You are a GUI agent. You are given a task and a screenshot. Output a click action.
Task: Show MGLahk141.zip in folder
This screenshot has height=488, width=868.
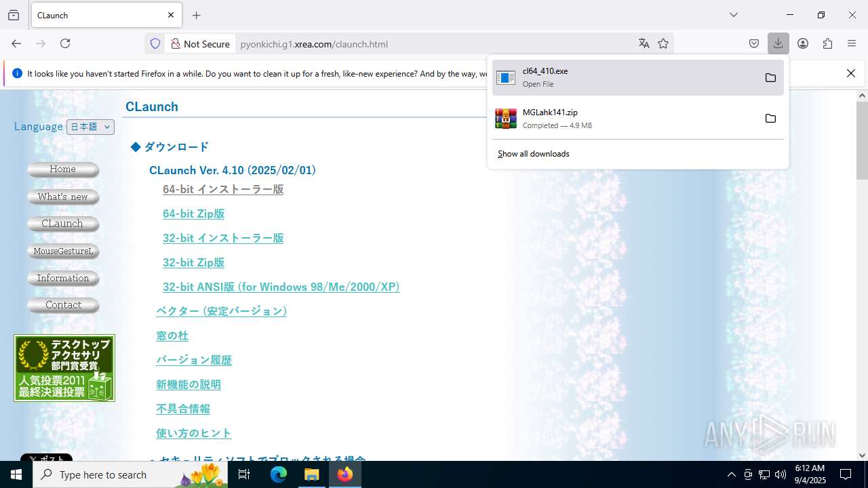(x=770, y=119)
